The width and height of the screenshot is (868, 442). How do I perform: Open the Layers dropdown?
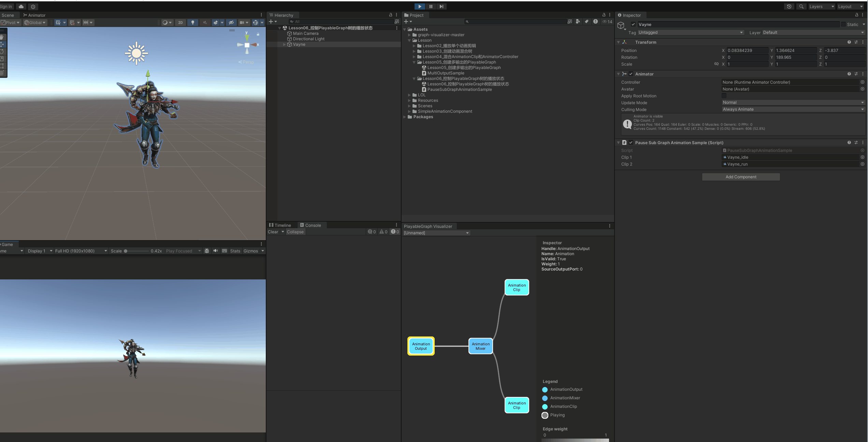822,6
